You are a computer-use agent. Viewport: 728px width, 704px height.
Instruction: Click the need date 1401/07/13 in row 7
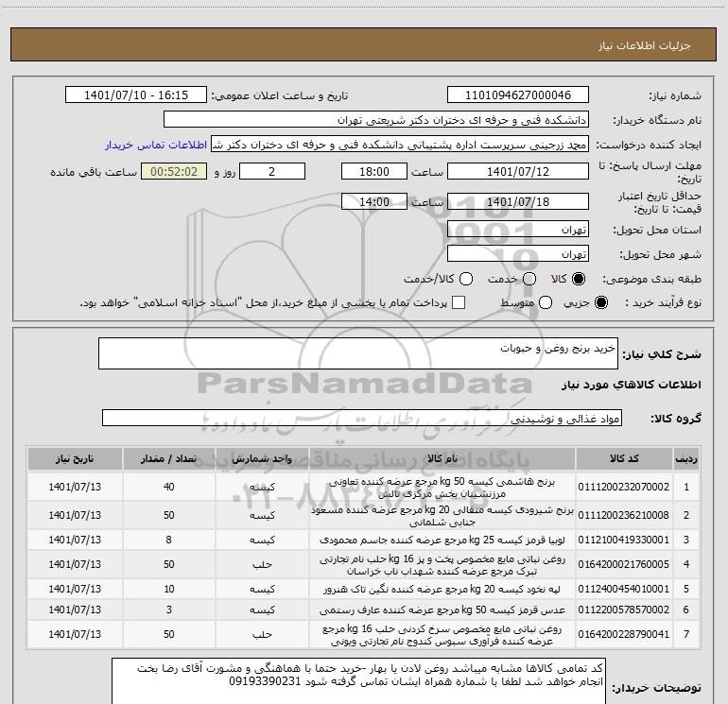(75, 634)
